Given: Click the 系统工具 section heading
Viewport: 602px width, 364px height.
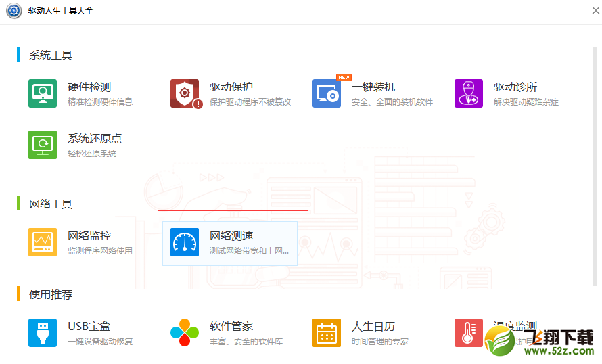Looking at the screenshot, I should [51, 55].
